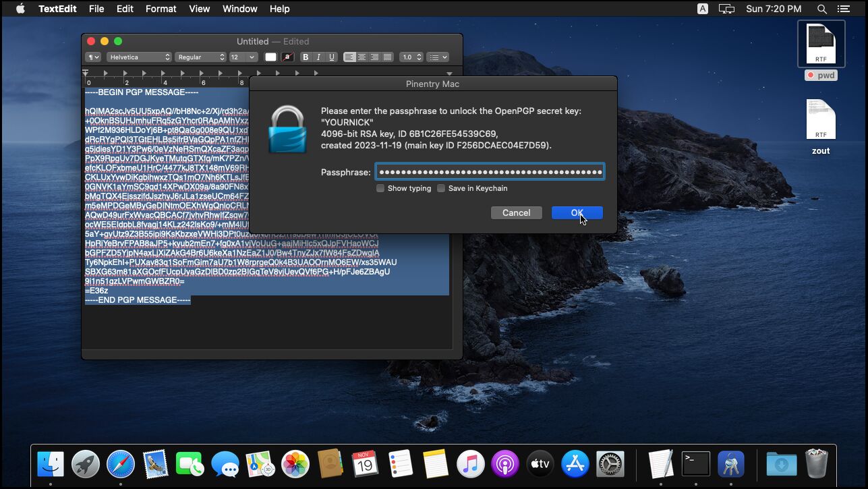The image size is (868, 489).
Task: Cancel the passphrase dialog
Action: click(516, 212)
